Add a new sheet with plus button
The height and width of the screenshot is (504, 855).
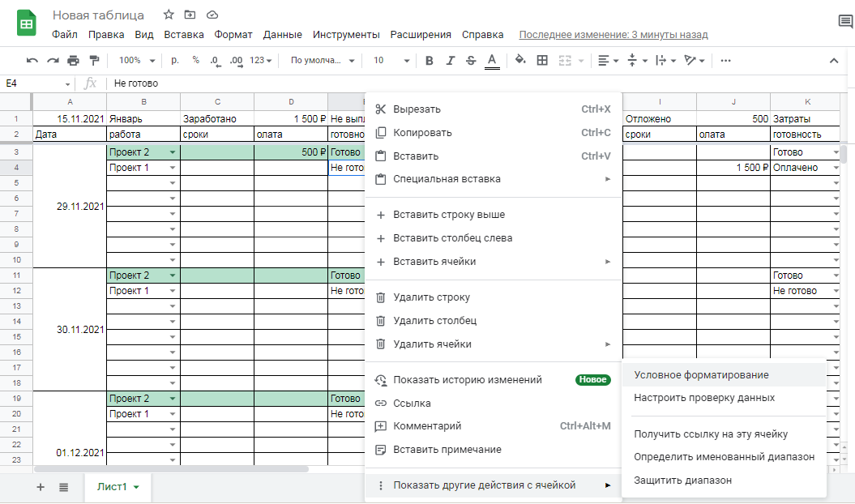(x=41, y=487)
